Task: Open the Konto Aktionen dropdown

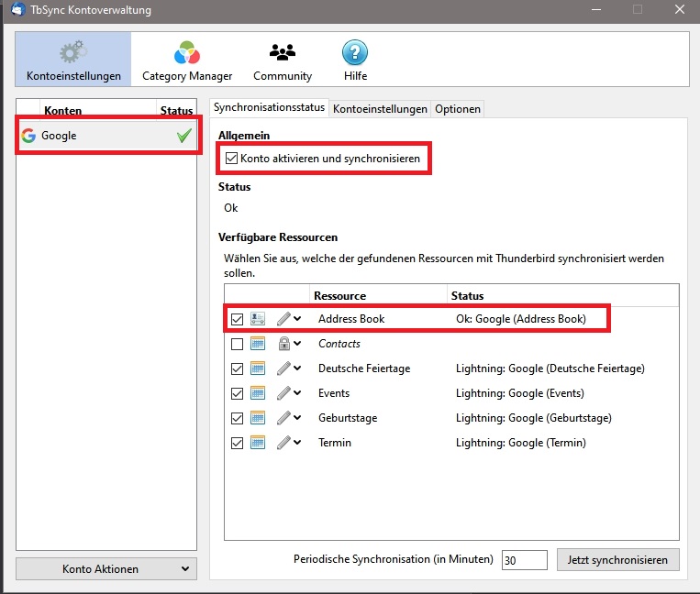Action: (106, 569)
